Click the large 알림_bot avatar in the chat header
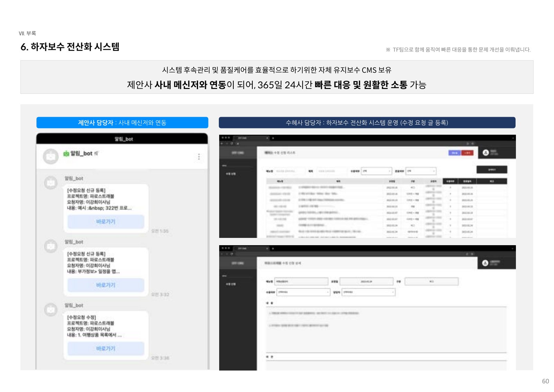This screenshot has height=392, width=554. point(51,157)
